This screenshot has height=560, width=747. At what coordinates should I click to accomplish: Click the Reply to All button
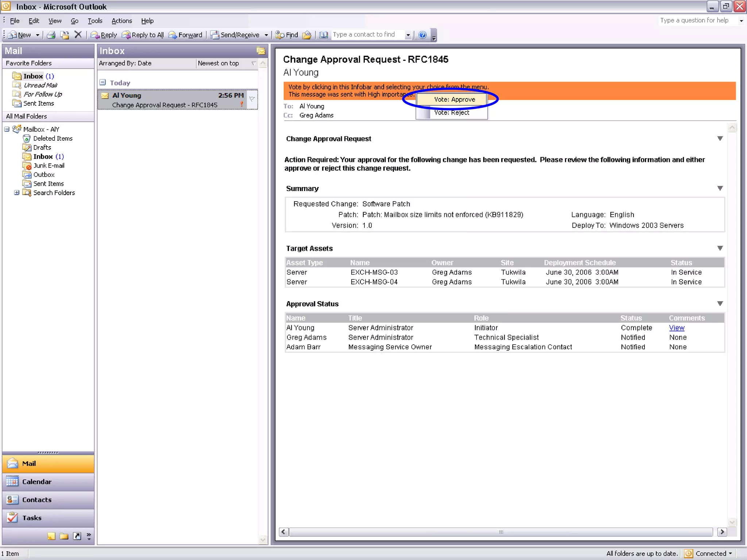pos(143,35)
